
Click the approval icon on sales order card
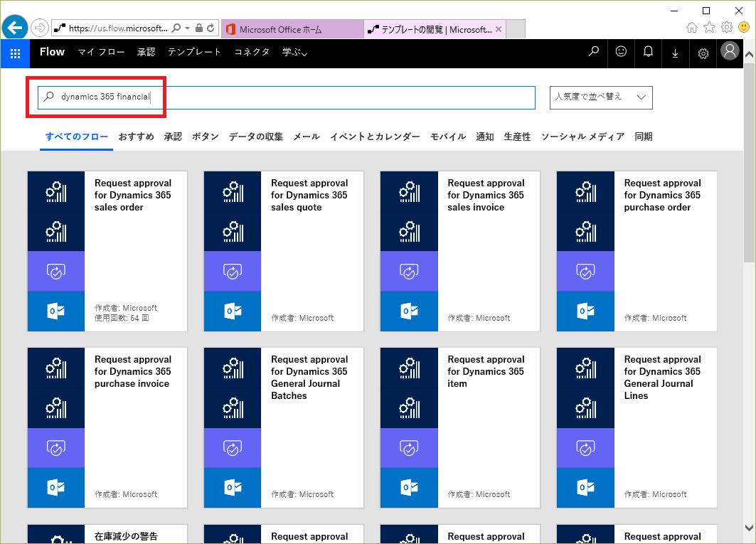click(56, 271)
